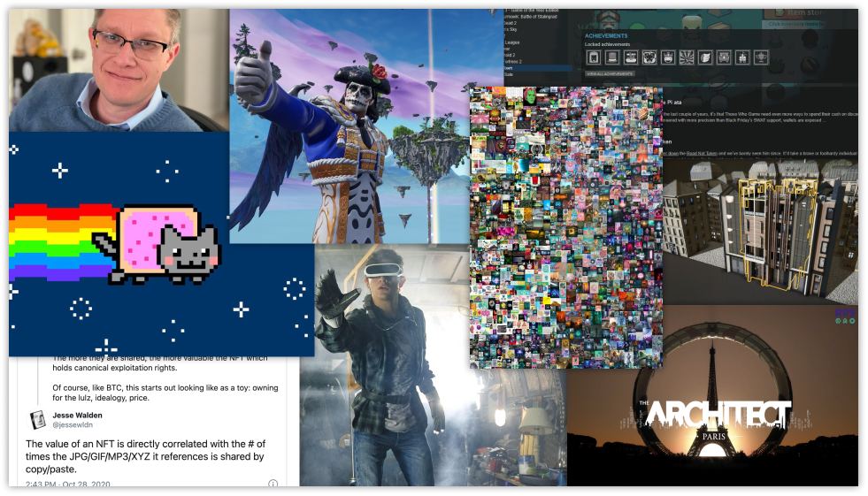Open the Jesse Walden profile name
Viewport: 868px width, 496px height.
click(x=77, y=416)
